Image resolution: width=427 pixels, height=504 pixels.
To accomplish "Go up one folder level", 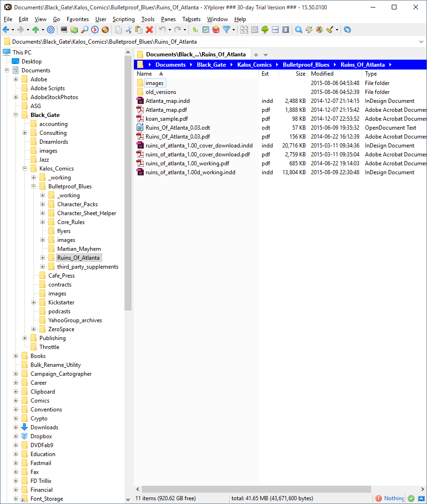I will tap(36, 30).
